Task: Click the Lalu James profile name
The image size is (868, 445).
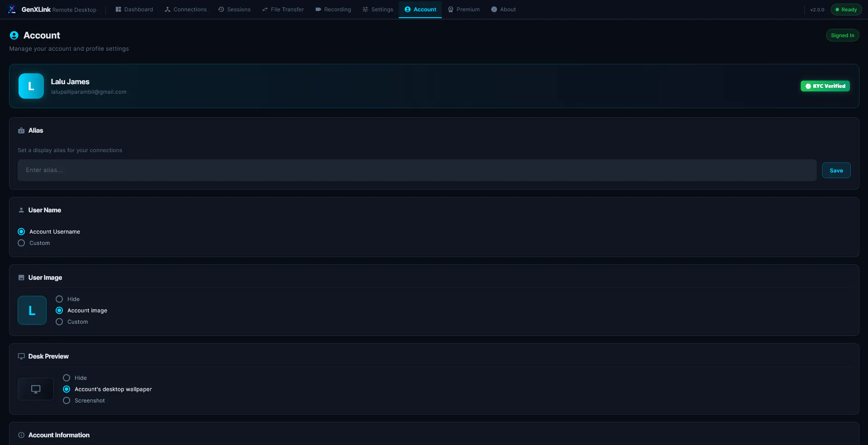Action: click(70, 82)
